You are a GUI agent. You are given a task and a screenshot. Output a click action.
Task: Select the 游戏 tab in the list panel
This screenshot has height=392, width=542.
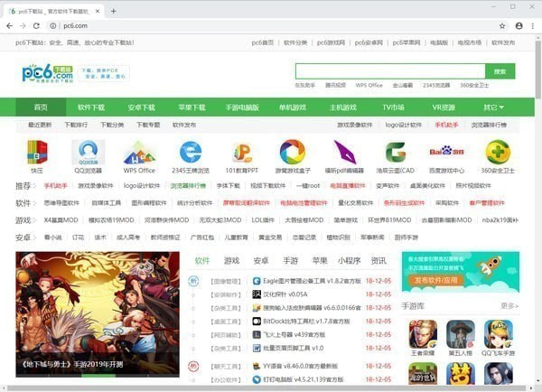[231, 261]
